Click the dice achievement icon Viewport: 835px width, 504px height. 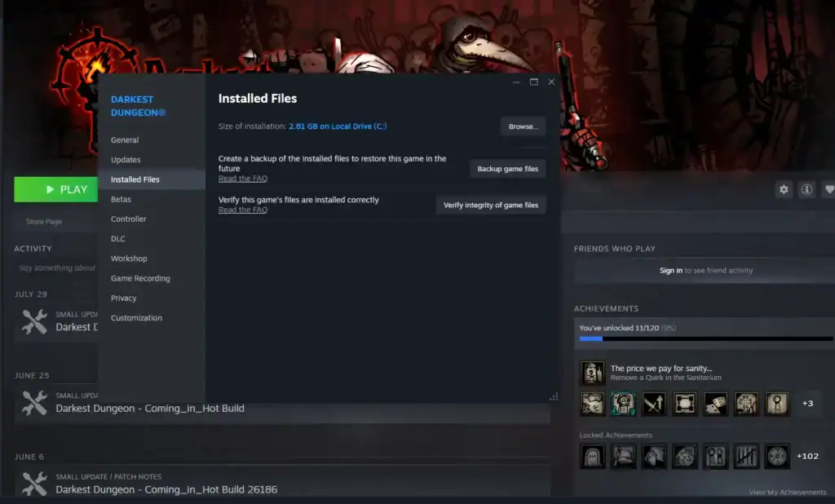(x=715, y=403)
